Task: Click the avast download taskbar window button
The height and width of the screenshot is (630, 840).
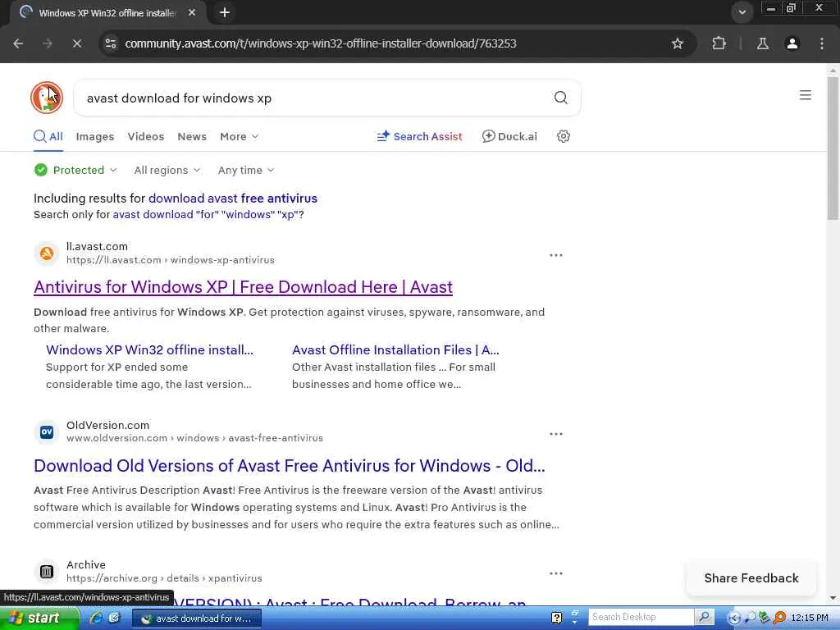Action: click(197, 619)
